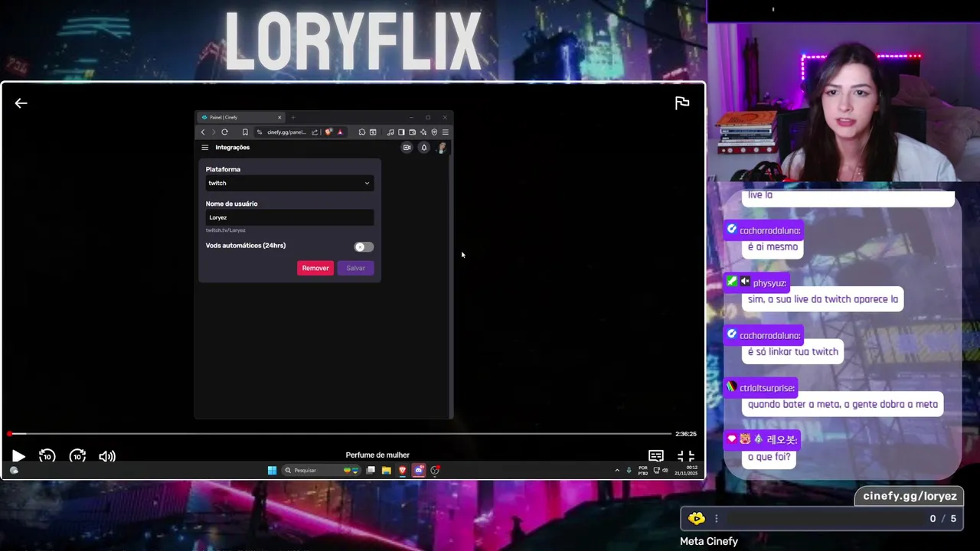Open a new browser tab
980x551 pixels.
tap(293, 117)
